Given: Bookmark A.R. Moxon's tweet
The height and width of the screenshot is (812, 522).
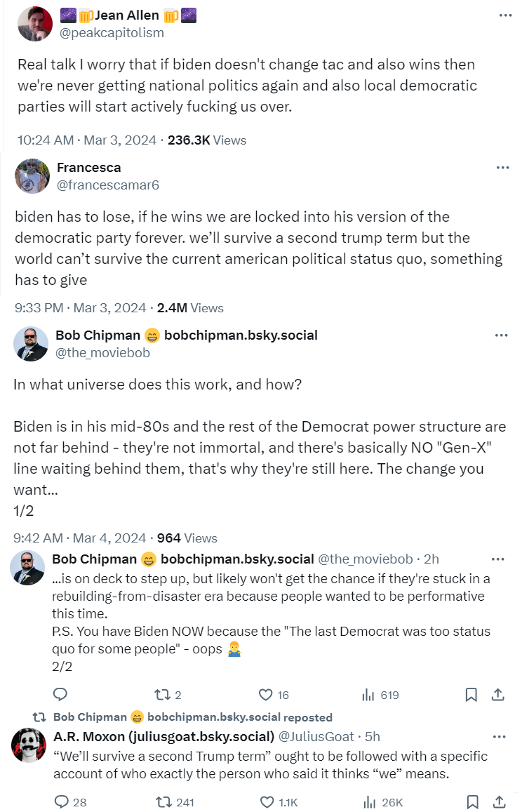Looking at the screenshot, I should click(x=471, y=801).
